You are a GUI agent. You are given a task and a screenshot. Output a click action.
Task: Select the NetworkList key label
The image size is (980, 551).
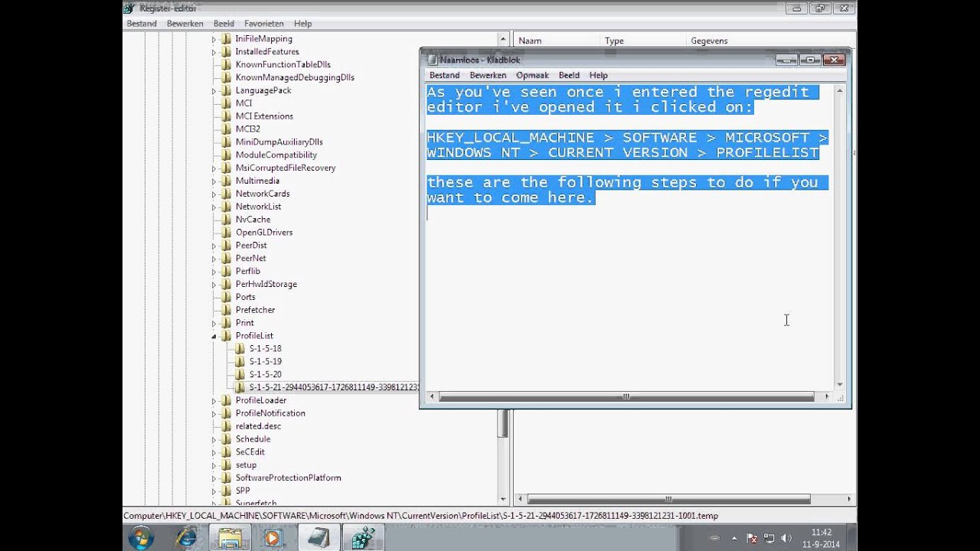tap(258, 207)
